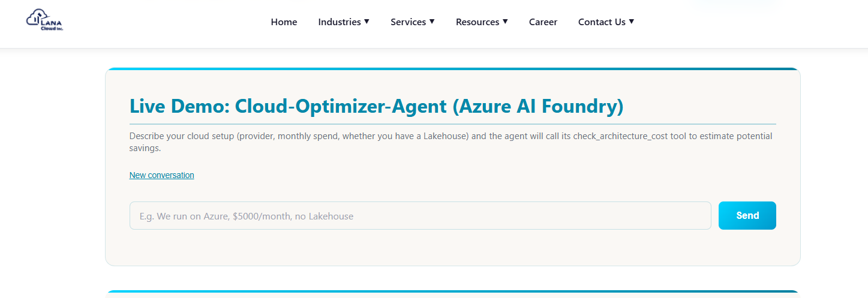
Task: Click the Live Demo: Cloud-Optimizer-Agent heading
Action: coord(377,106)
